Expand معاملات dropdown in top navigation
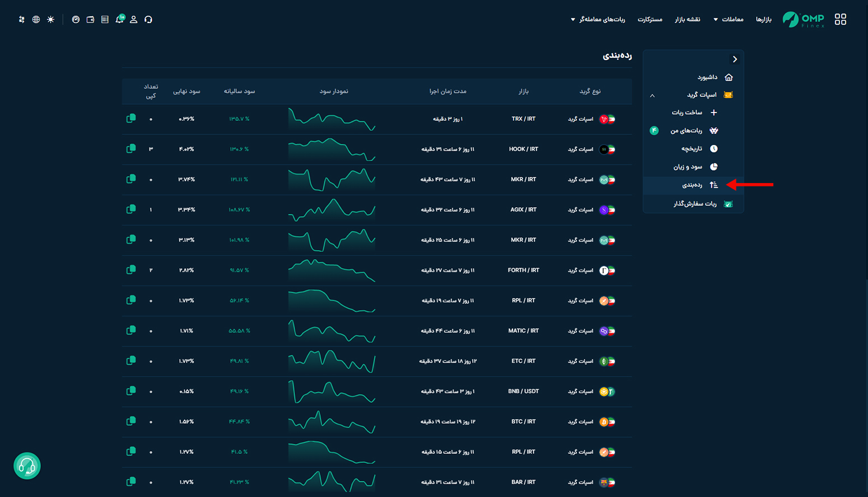The image size is (868, 497). [x=728, y=20]
